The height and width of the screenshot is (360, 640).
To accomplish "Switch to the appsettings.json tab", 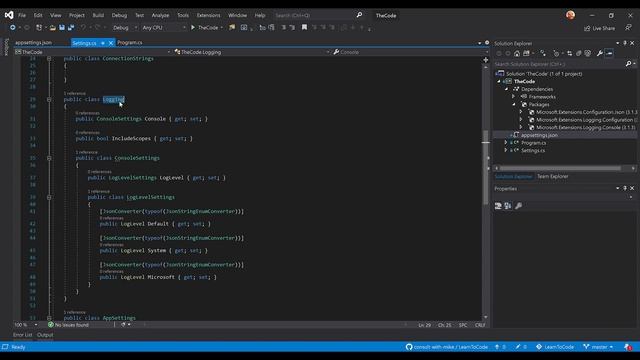I will 33,42.
